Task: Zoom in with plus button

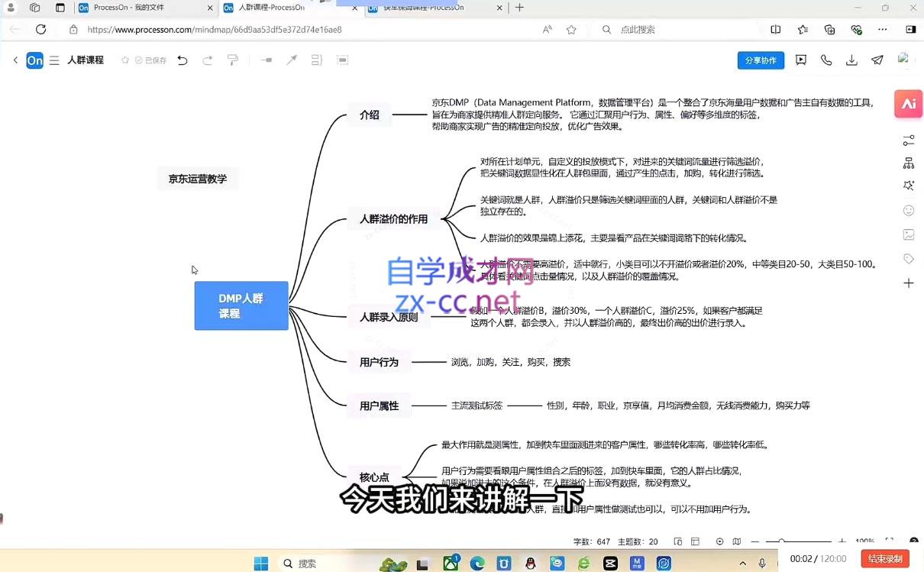Action: (x=842, y=541)
